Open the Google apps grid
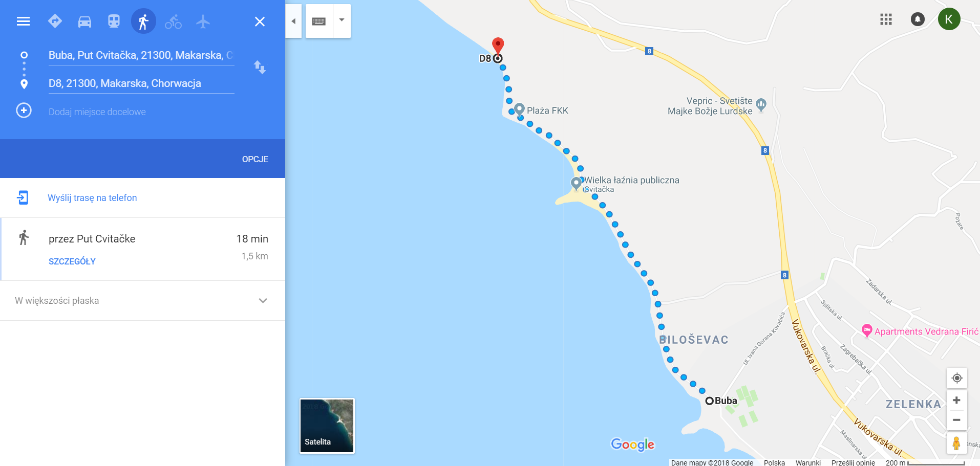This screenshot has width=980, height=466. point(886,19)
